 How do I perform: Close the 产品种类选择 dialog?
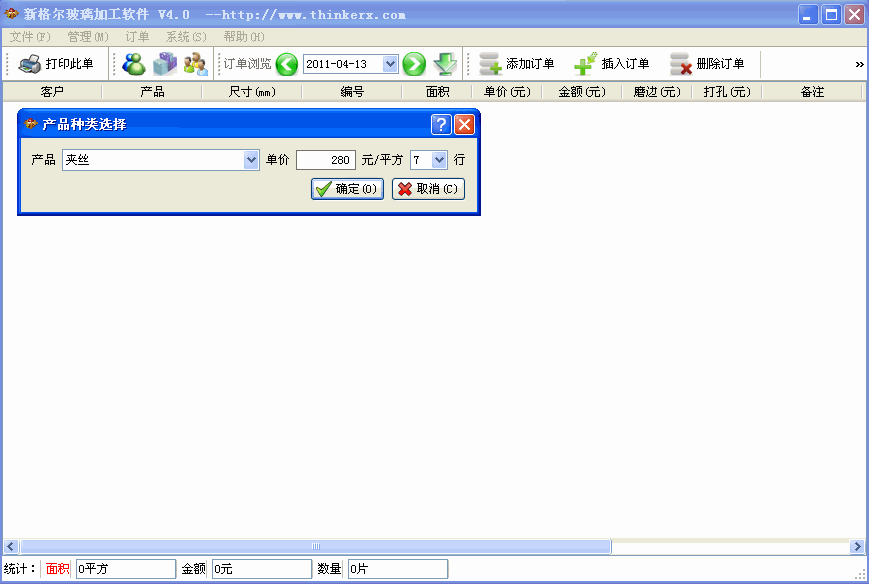(x=464, y=125)
